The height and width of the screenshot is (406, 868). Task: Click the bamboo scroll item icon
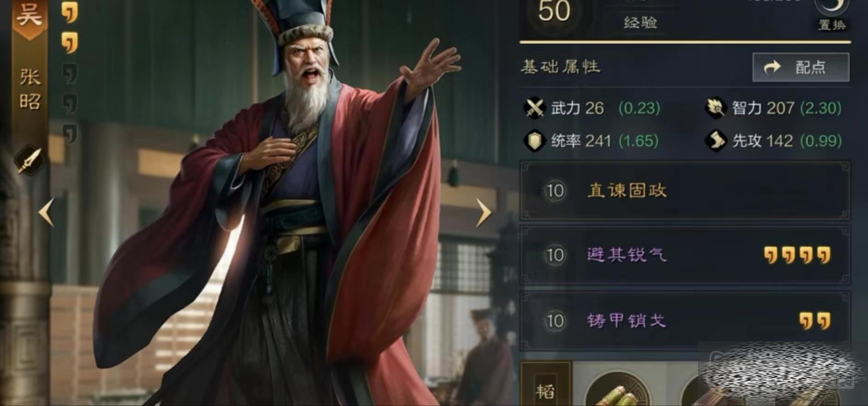pos(618,390)
